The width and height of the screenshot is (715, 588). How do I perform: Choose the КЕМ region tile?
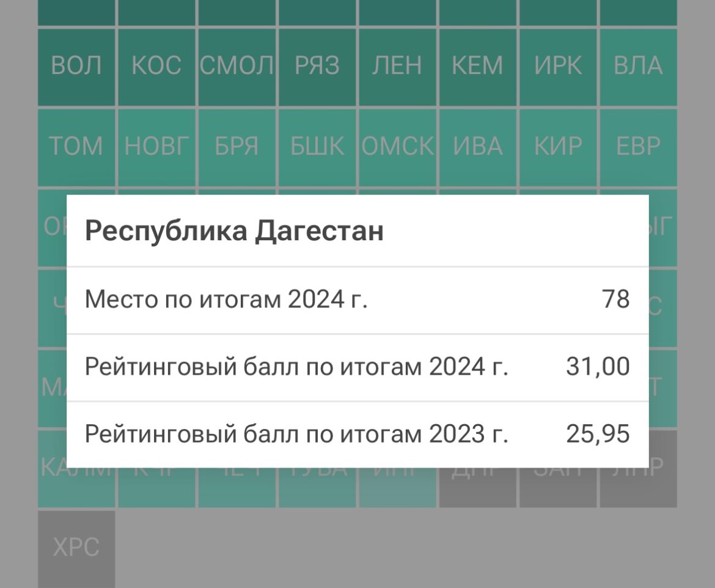click(x=477, y=67)
